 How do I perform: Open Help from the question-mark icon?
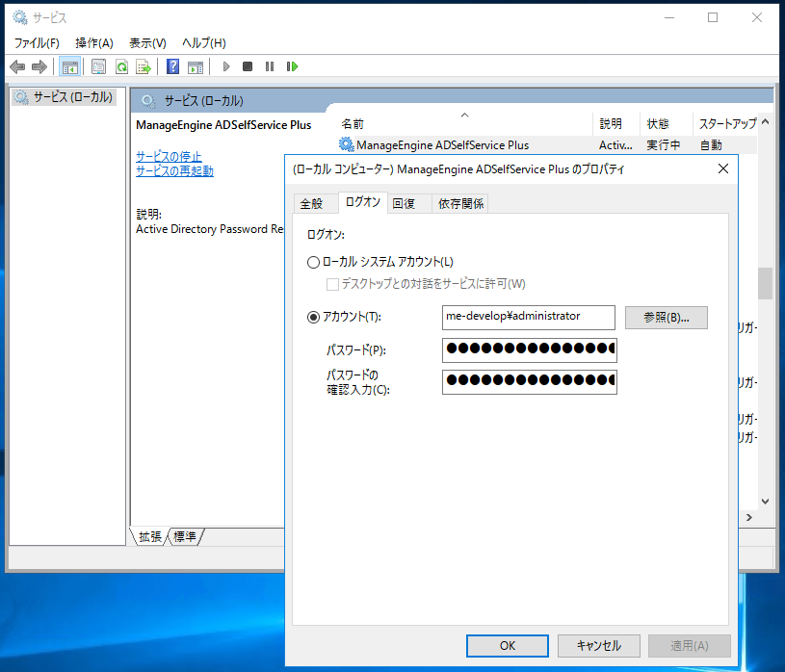point(172,66)
